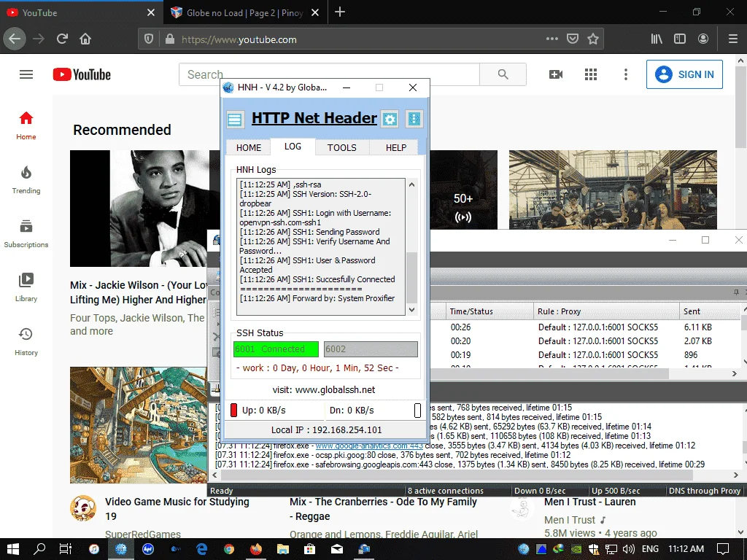
Task: Click the Firefox forward arrow
Action: (39, 39)
